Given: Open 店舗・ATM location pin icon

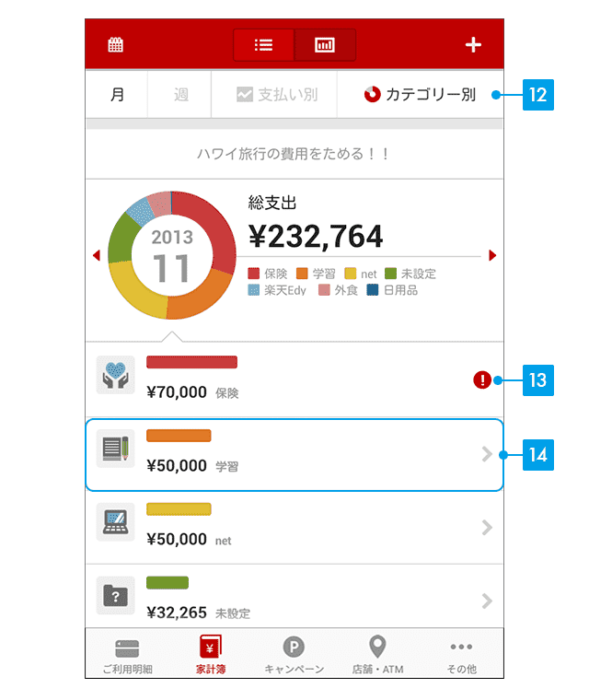Looking at the screenshot, I should [x=377, y=647].
